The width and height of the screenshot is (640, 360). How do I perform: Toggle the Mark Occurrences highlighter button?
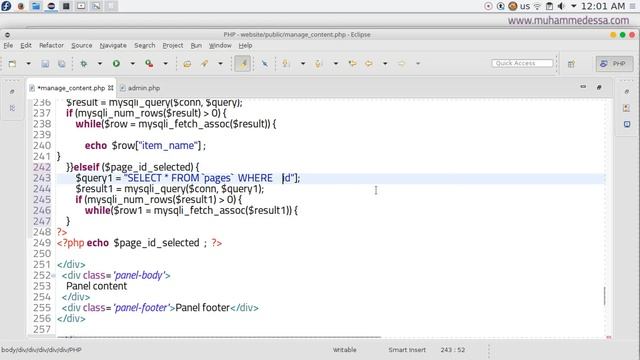242,64
